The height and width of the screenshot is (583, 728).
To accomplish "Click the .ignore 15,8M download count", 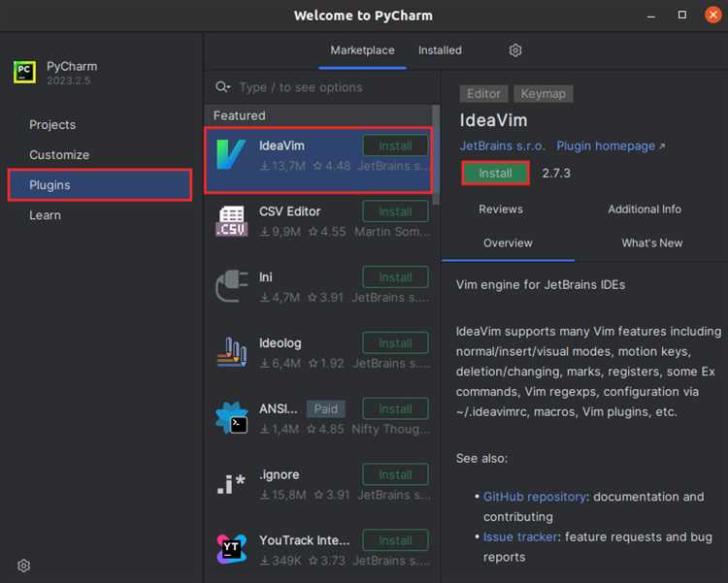I will (282, 495).
